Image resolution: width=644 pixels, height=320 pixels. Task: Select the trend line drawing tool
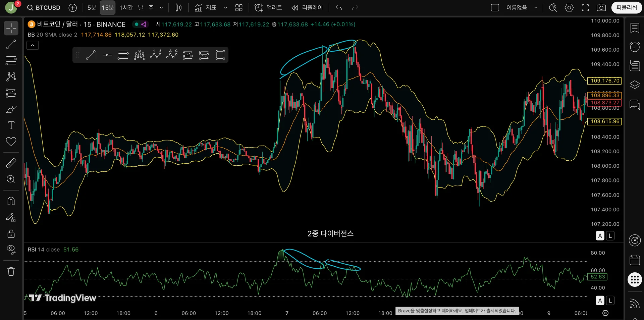(x=11, y=44)
